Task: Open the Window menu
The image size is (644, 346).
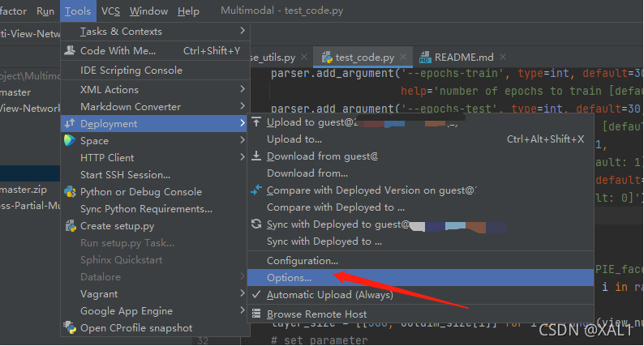Action: coord(148,11)
